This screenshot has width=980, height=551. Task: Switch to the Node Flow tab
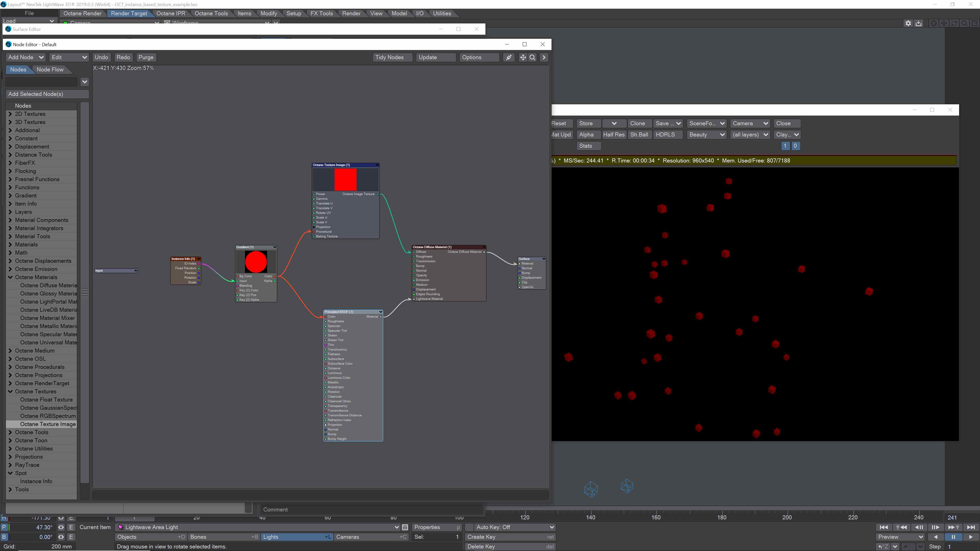click(x=50, y=70)
